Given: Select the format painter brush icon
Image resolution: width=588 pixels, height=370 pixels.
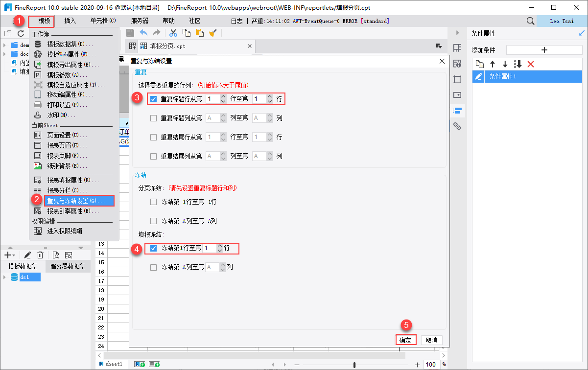Looking at the screenshot, I should pyautogui.click(x=212, y=33).
